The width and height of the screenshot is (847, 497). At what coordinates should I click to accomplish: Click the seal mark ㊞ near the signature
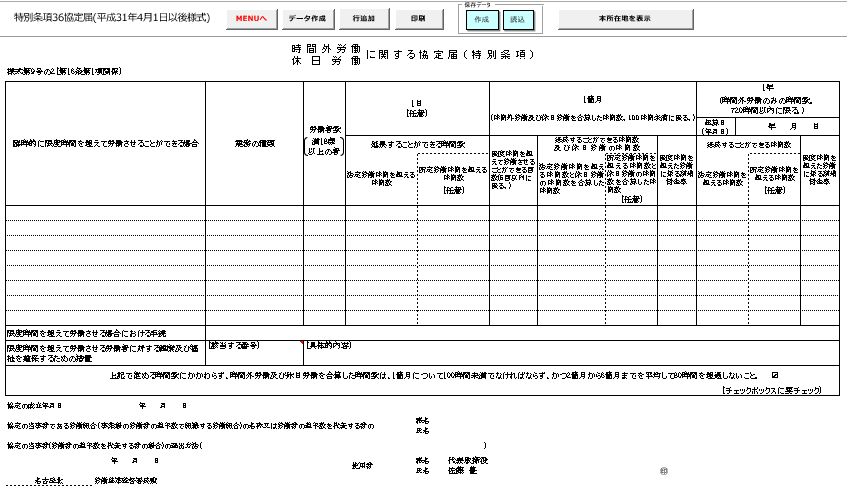pos(664,471)
